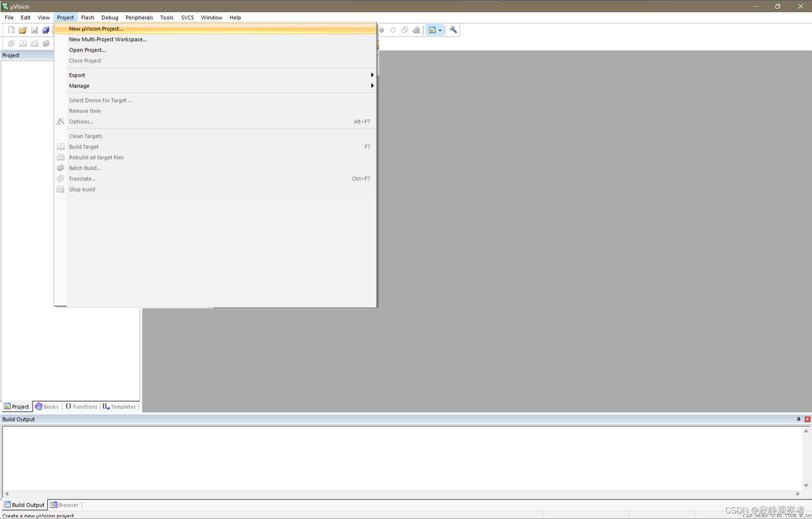Image resolution: width=812 pixels, height=519 pixels.
Task: Open the SVCS menu
Action: click(x=187, y=18)
